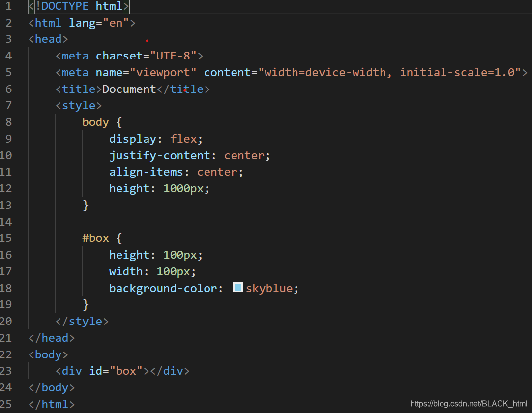Screen dimensions: 532x413
Task: Click the id="box" attribute on line 23
Action: [x=116, y=371]
